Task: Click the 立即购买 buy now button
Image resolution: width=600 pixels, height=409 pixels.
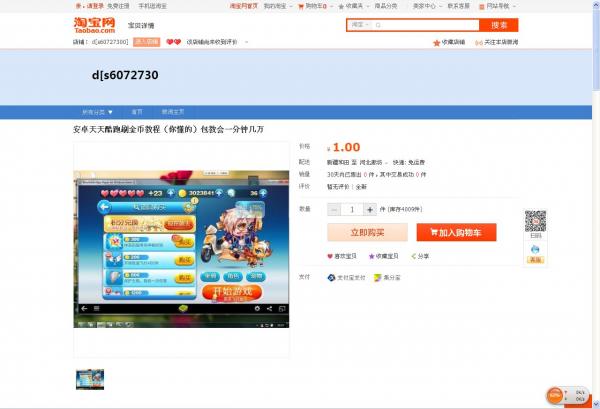Action: tap(367, 232)
